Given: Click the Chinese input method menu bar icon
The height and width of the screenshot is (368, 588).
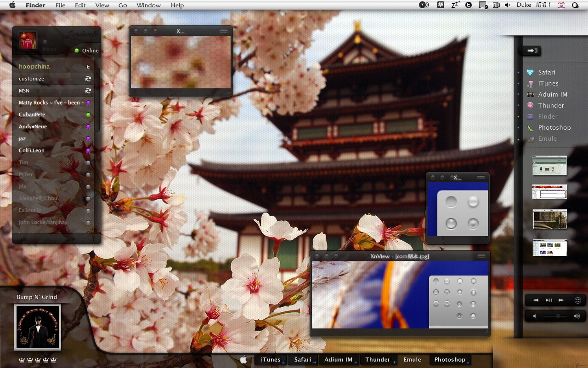Looking at the screenshot, I should point(441,5).
